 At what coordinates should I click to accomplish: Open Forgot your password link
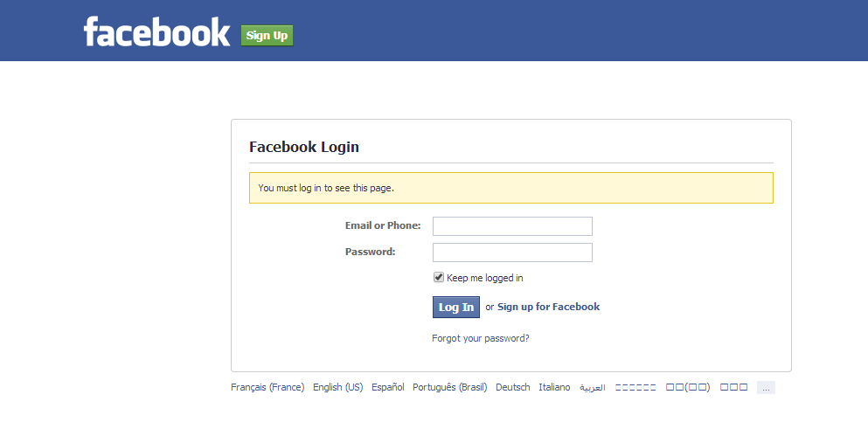tap(481, 338)
